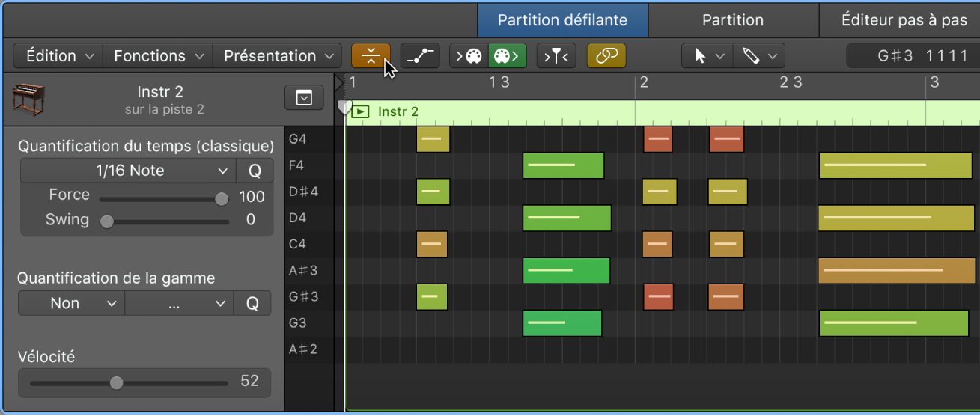Click the Catch playhead icon
The width and height of the screenshot is (980, 416).
coord(556,56)
